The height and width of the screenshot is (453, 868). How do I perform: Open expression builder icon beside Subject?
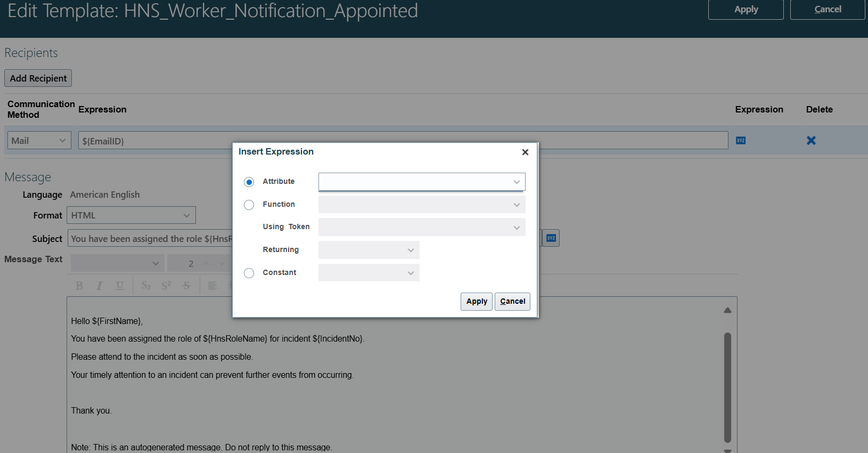click(551, 238)
